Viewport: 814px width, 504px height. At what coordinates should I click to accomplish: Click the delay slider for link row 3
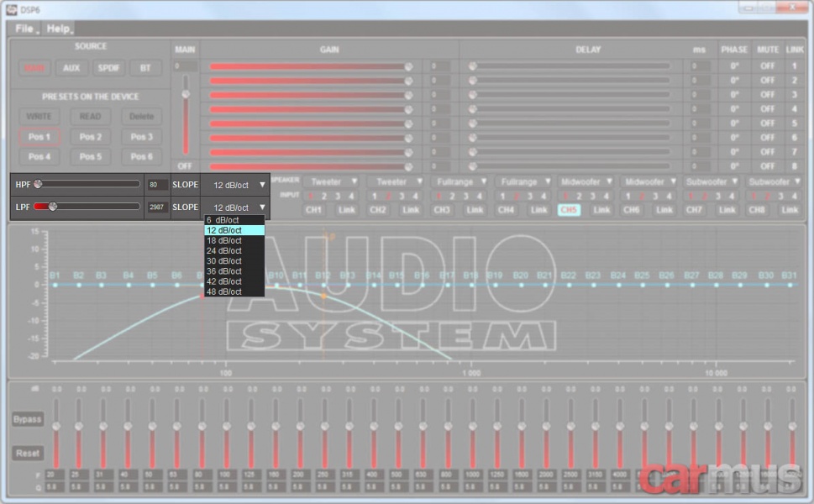click(570, 95)
